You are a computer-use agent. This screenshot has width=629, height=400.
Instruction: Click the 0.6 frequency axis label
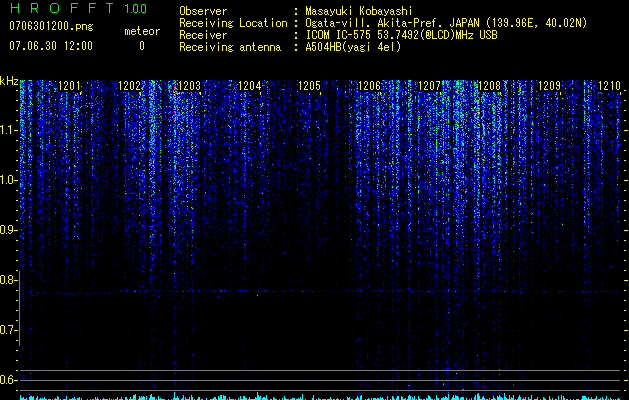9,380
